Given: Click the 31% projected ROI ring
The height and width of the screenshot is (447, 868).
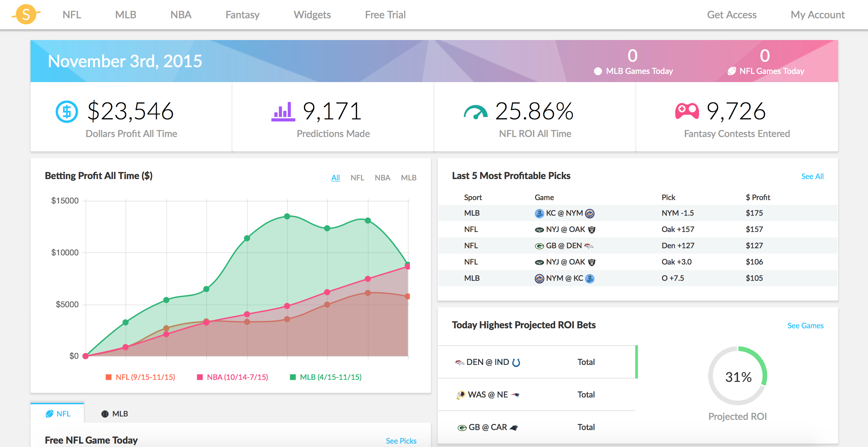Looking at the screenshot, I should 738,376.
